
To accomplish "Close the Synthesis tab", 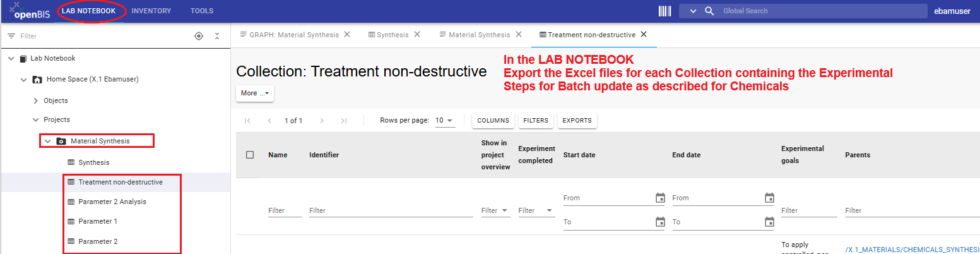I will coord(416,35).
